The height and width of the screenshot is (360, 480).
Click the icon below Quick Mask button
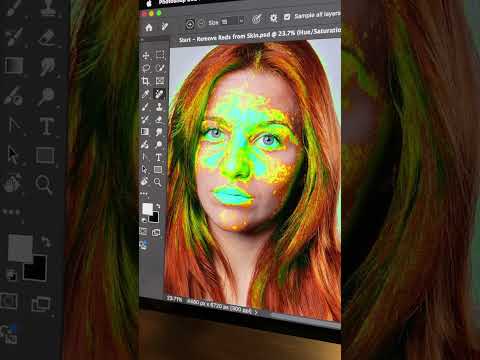[x=143, y=245]
